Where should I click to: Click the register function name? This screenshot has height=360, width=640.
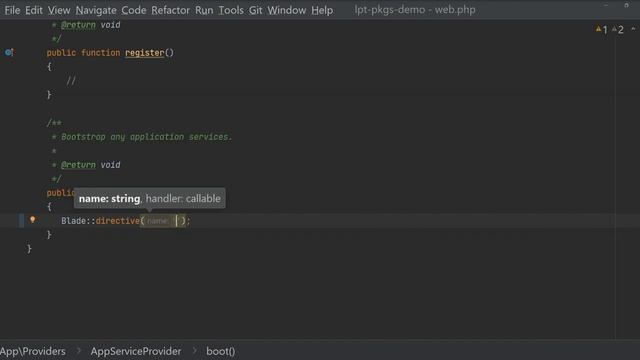pyautogui.click(x=144, y=53)
